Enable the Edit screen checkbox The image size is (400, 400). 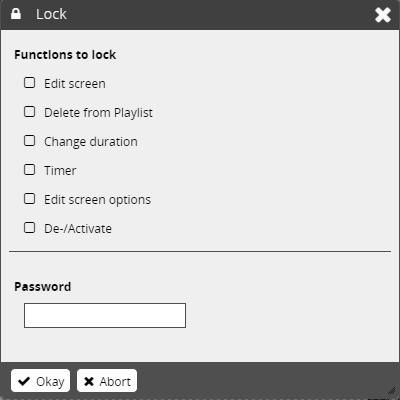click(x=29, y=83)
